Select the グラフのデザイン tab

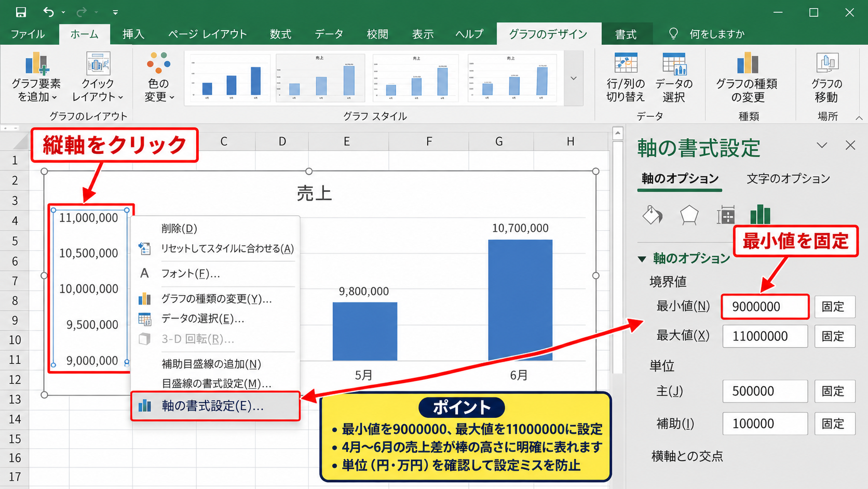pos(548,34)
